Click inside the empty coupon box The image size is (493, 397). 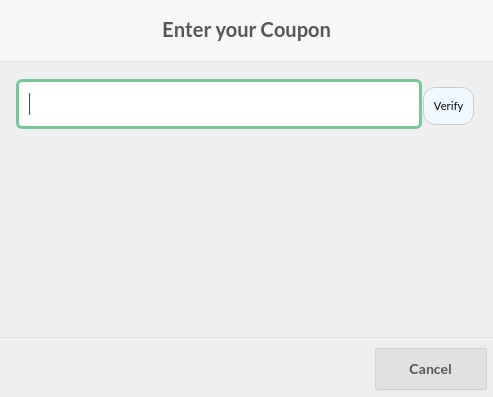219,104
